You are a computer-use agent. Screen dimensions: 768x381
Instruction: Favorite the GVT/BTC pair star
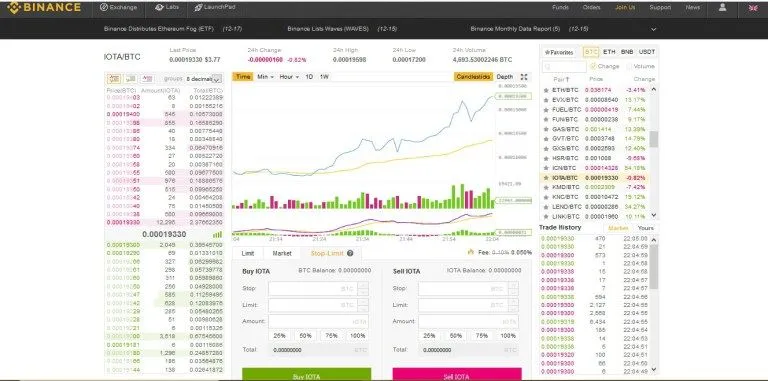[546, 139]
